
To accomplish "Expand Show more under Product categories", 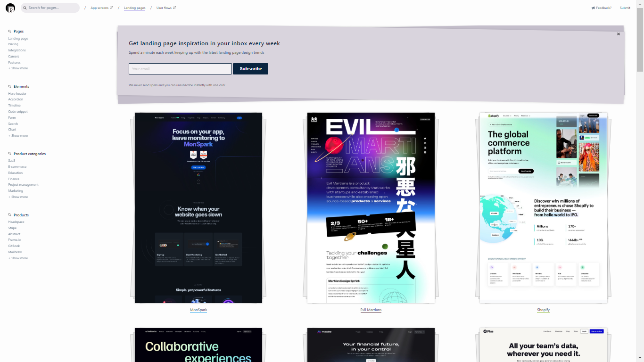I will (18, 197).
